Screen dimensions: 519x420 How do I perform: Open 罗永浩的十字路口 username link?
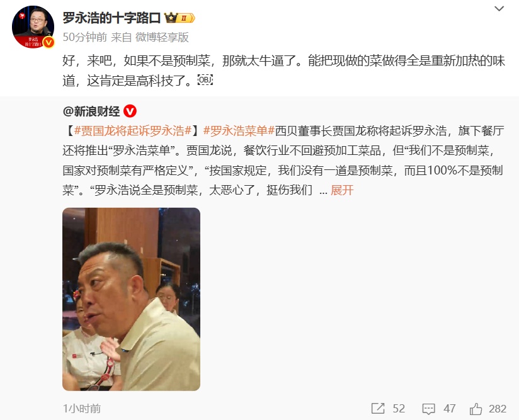111,18
